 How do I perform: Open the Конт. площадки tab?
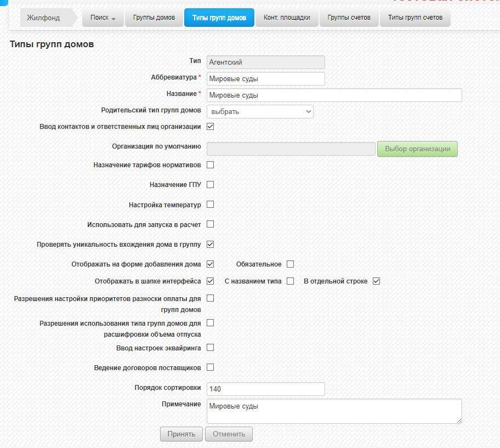[287, 18]
